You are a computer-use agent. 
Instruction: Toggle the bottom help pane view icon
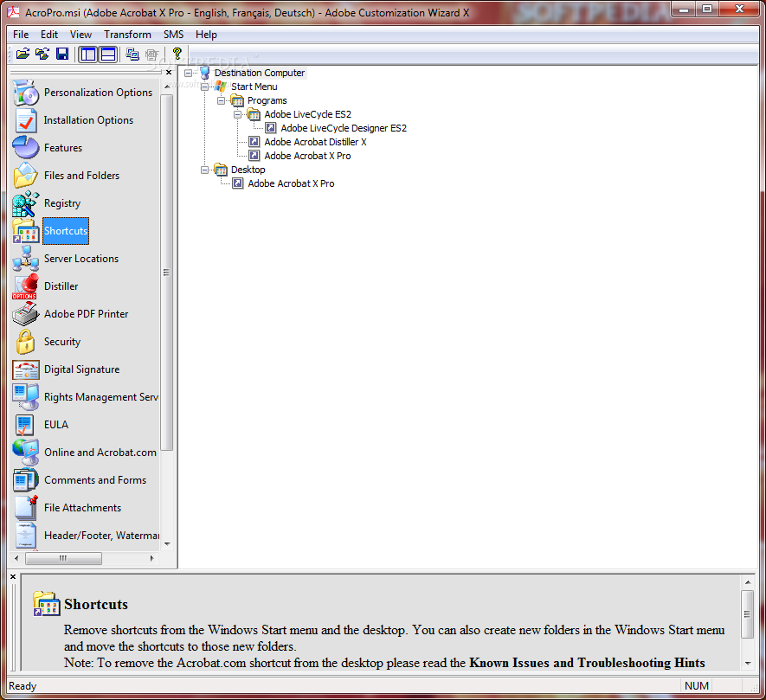tap(108, 54)
